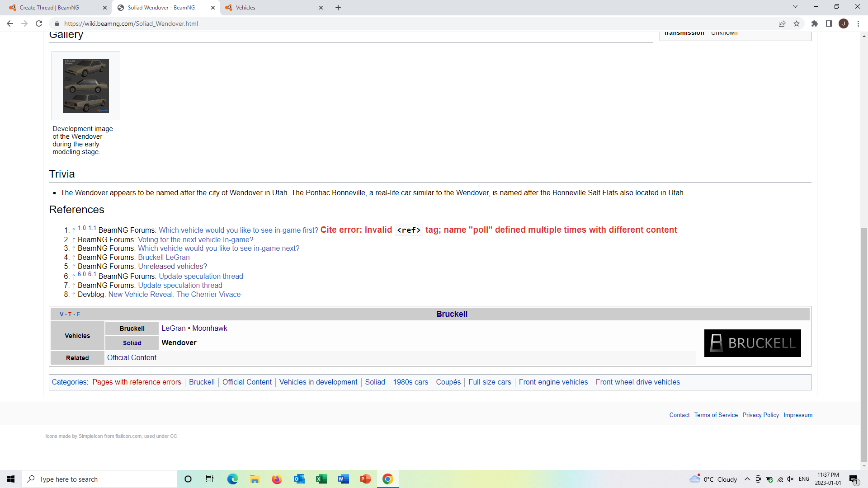Open the Soliad navbox group link

click(132, 343)
